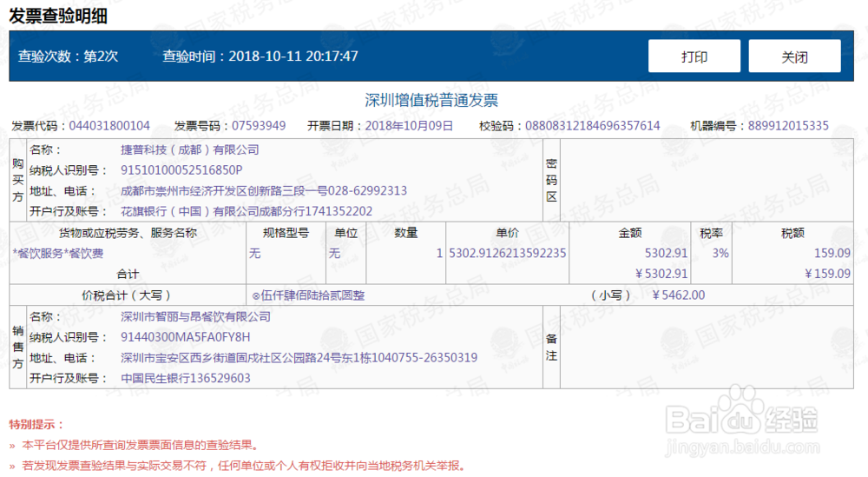The image size is (868, 477).
Task: Click the 数量 column header
Action: point(405,233)
